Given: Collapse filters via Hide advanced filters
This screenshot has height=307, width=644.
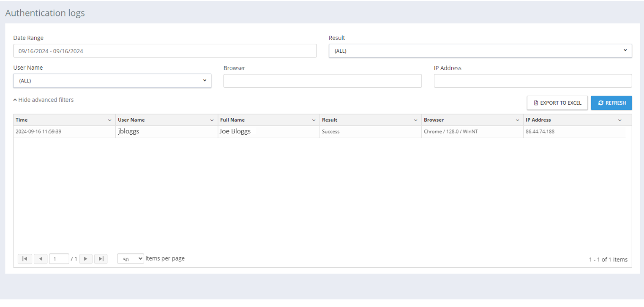Looking at the screenshot, I should 44,100.
